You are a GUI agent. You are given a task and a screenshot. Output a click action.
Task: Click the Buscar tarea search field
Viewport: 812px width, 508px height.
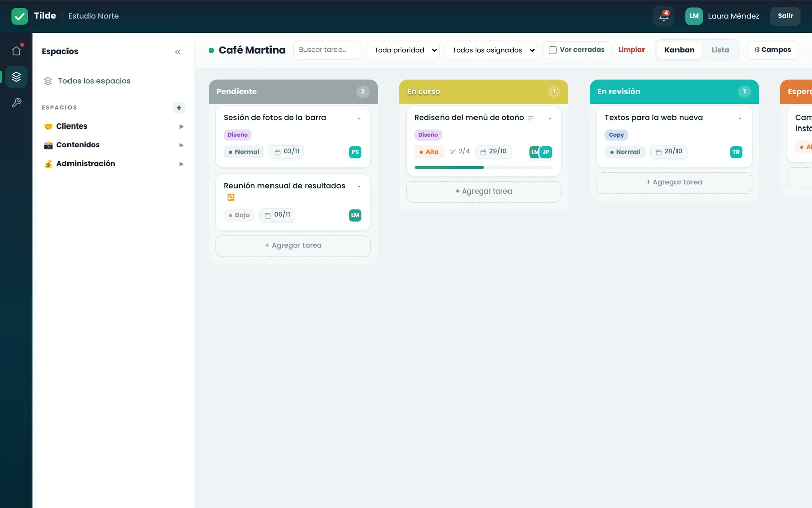point(327,50)
